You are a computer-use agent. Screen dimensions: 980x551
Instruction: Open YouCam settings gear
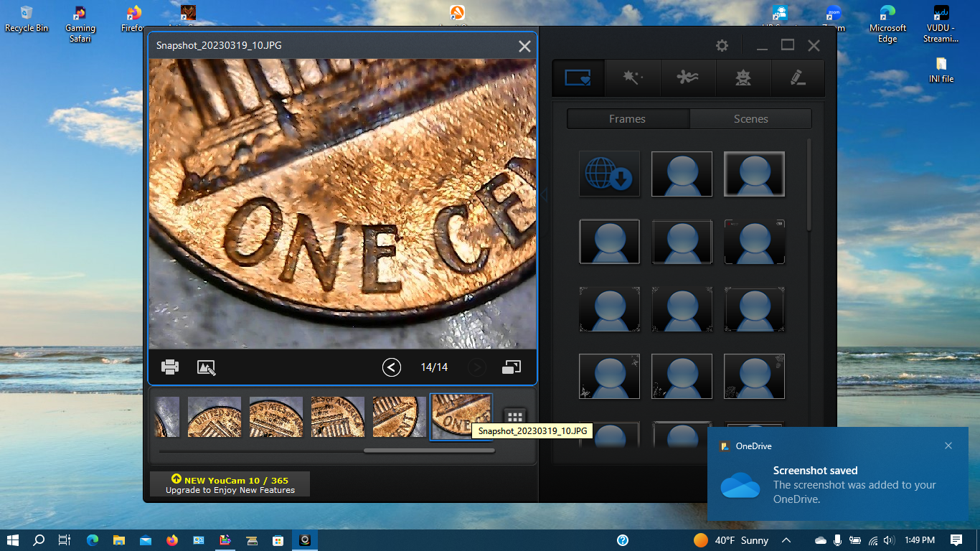[722, 45]
